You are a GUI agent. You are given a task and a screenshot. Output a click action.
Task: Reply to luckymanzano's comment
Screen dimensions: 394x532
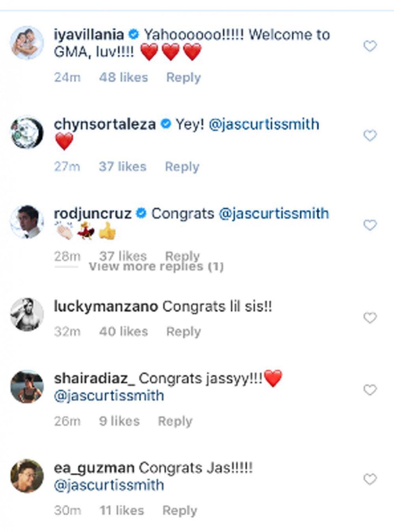(x=183, y=332)
